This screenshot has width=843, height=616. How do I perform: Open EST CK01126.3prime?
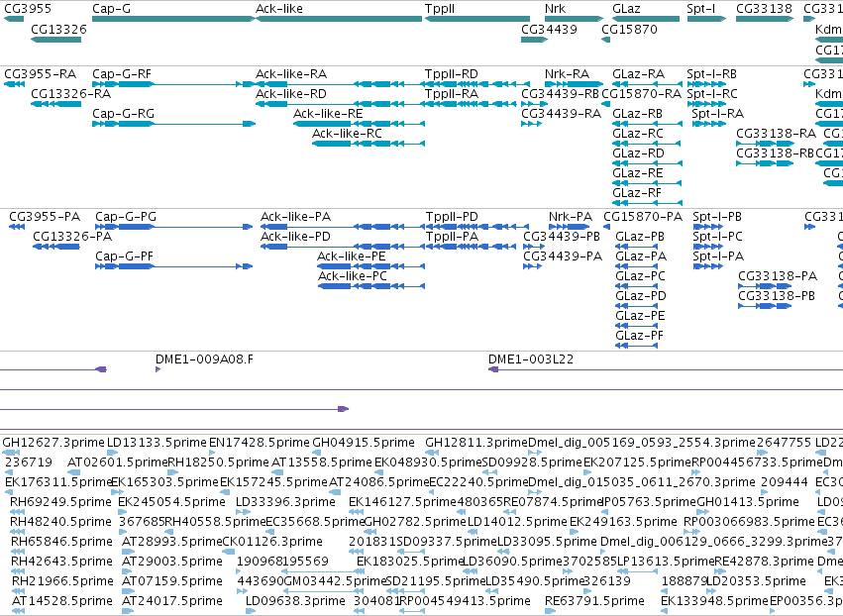pyautogui.click(x=272, y=542)
